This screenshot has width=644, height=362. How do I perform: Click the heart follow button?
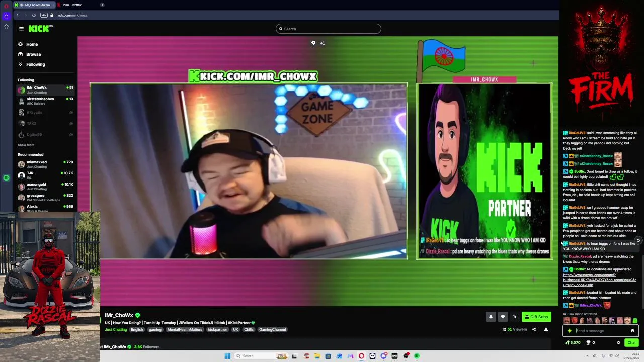503,317
